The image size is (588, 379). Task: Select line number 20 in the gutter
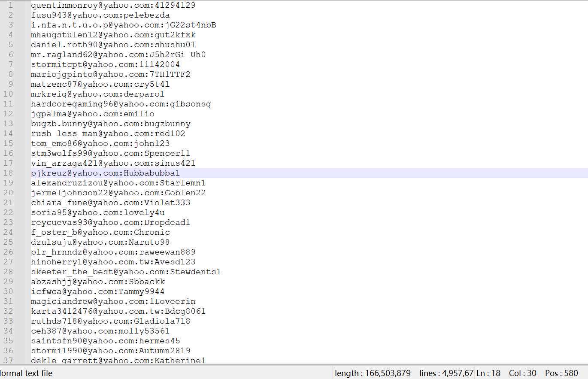coord(8,193)
